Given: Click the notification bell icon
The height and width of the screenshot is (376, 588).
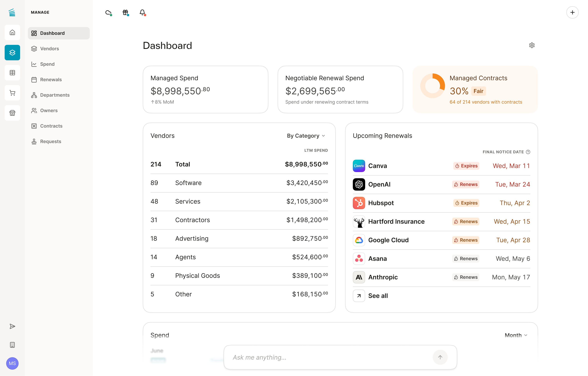Looking at the screenshot, I should (x=142, y=12).
